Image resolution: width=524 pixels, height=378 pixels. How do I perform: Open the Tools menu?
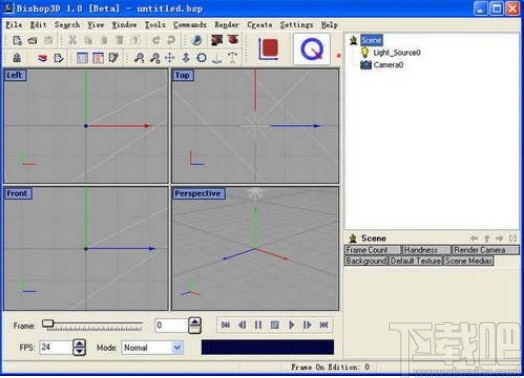(x=155, y=25)
